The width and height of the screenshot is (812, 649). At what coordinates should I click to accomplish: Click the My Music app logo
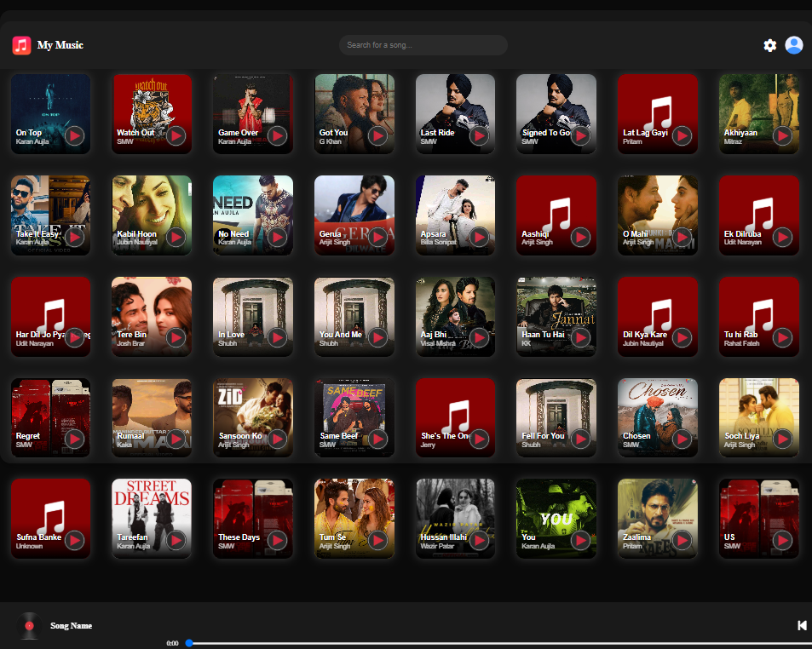(x=22, y=45)
